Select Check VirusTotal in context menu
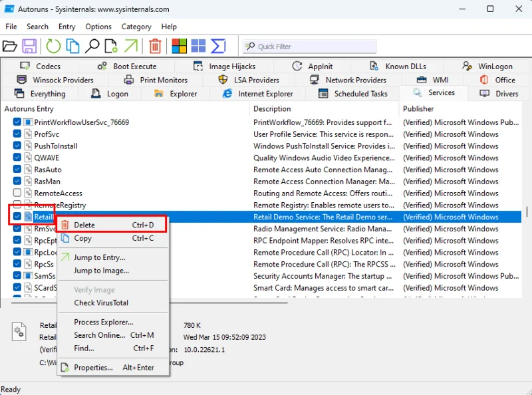 113,303
